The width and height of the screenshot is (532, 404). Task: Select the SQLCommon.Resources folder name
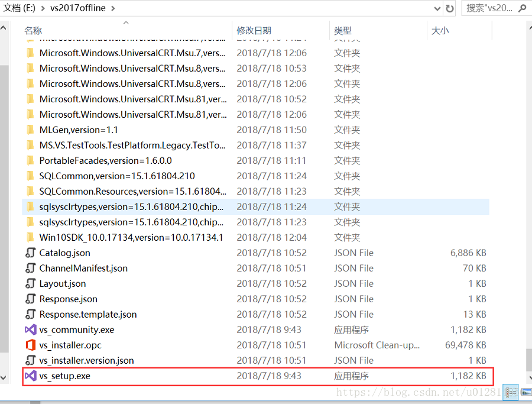coord(132,191)
